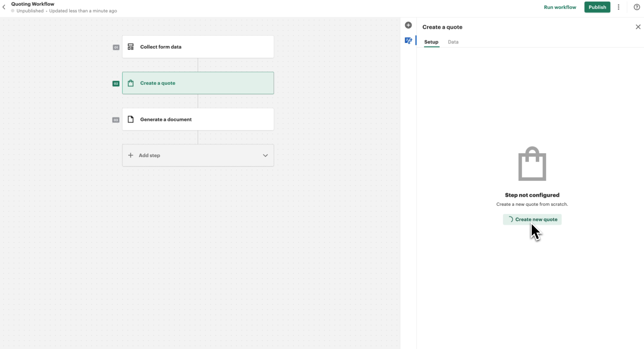The width and height of the screenshot is (644, 349).
Task: Click the step badge 01 beside Collect form data
Action: 116,47
